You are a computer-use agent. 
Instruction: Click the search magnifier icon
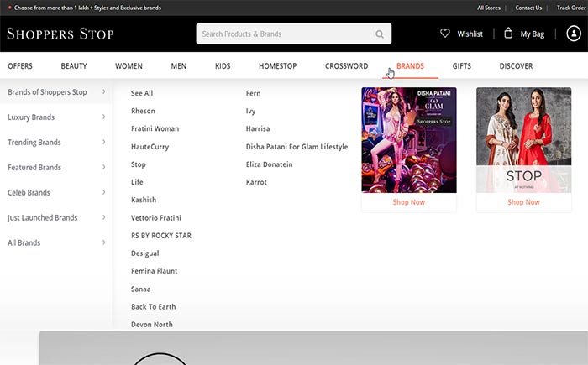tap(380, 34)
